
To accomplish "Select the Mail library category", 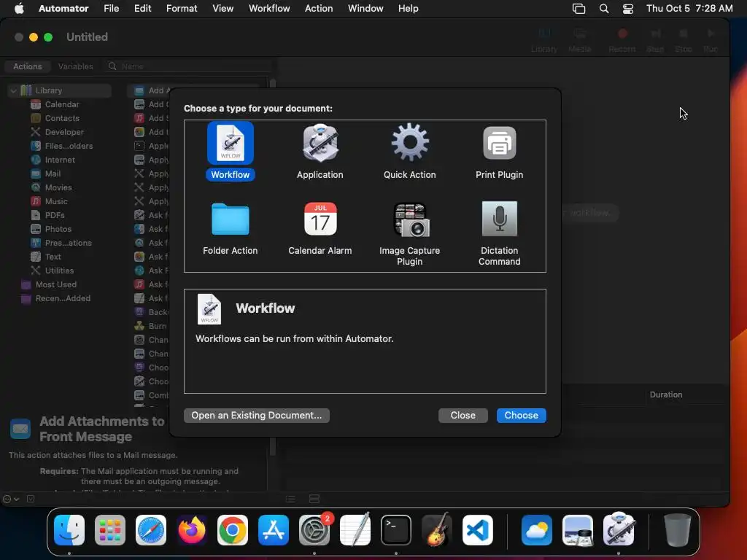I will point(53,174).
